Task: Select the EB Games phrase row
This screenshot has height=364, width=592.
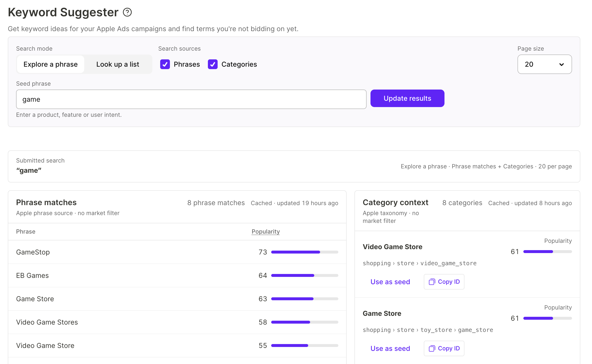Action: pyautogui.click(x=177, y=275)
